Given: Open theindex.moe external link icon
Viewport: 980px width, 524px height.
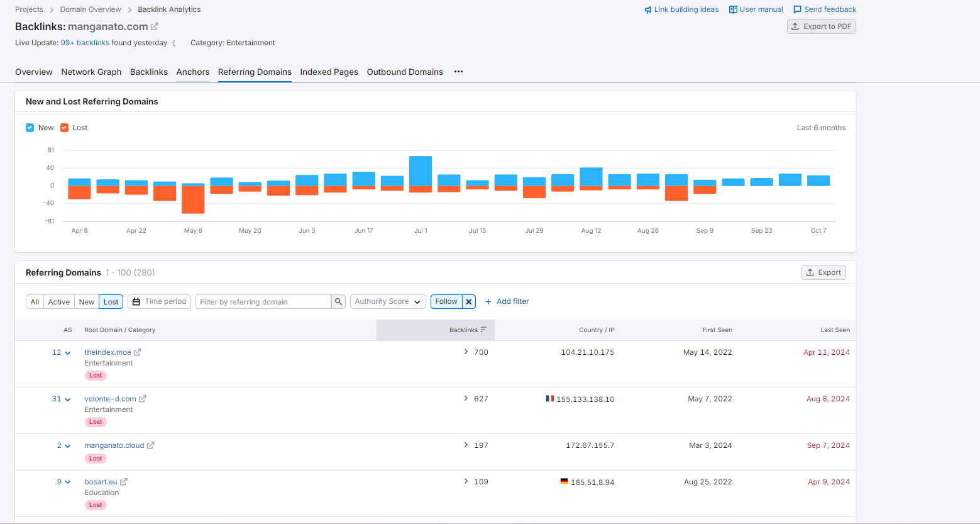Looking at the screenshot, I should click(138, 352).
